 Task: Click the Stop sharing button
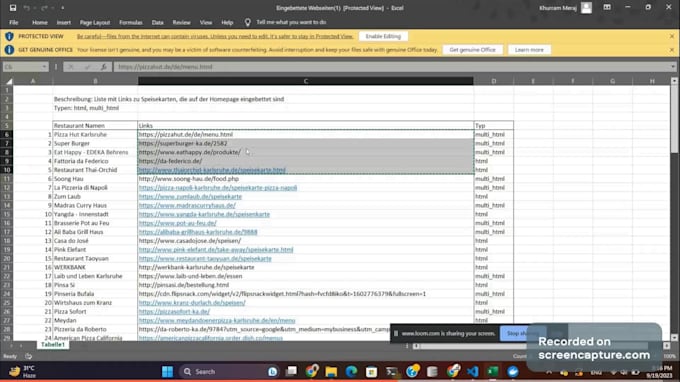coord(523,333)
